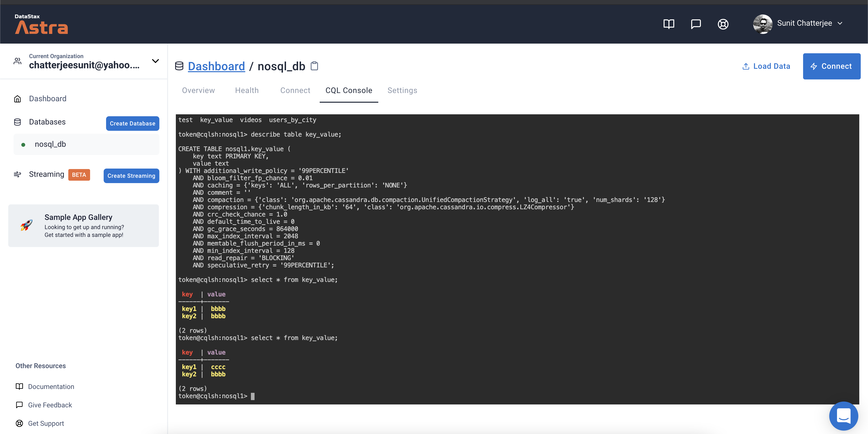
Task: Switch to the Health tab
Action: [x=247, y=90]
